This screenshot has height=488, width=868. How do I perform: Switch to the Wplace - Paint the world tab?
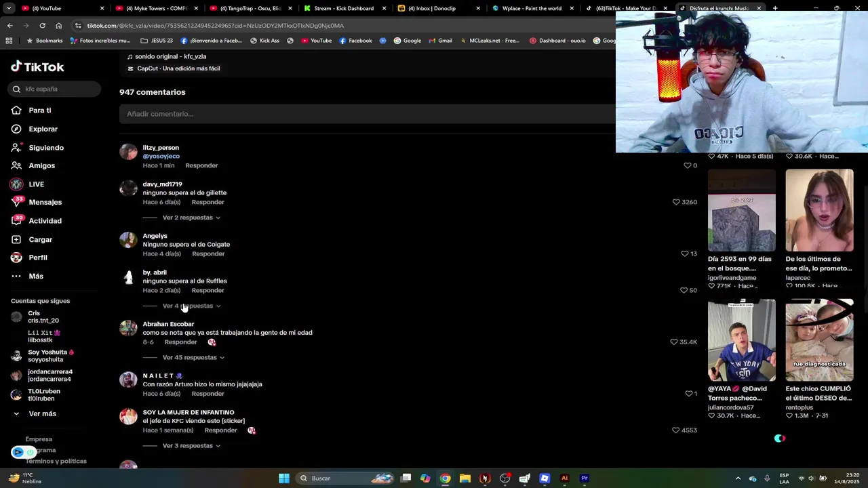(x=532, y=8)
